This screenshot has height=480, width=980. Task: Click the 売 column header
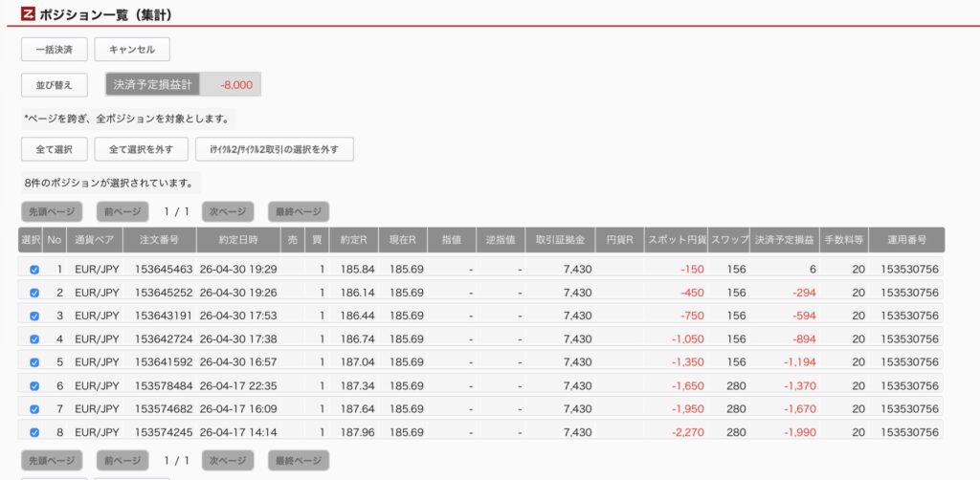click(293, 240)
